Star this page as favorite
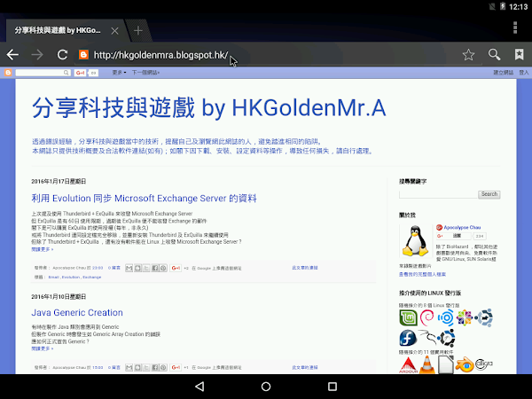Image resolution: width=532 pixels, height=399 pixels. 468,55
